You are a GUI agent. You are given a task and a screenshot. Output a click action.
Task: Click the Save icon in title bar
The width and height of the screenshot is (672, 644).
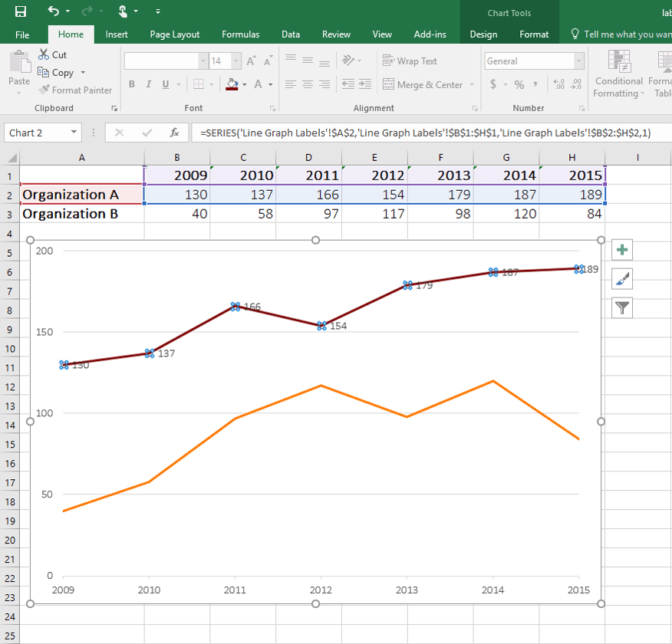pyautogui.click(x=21, y=11)
